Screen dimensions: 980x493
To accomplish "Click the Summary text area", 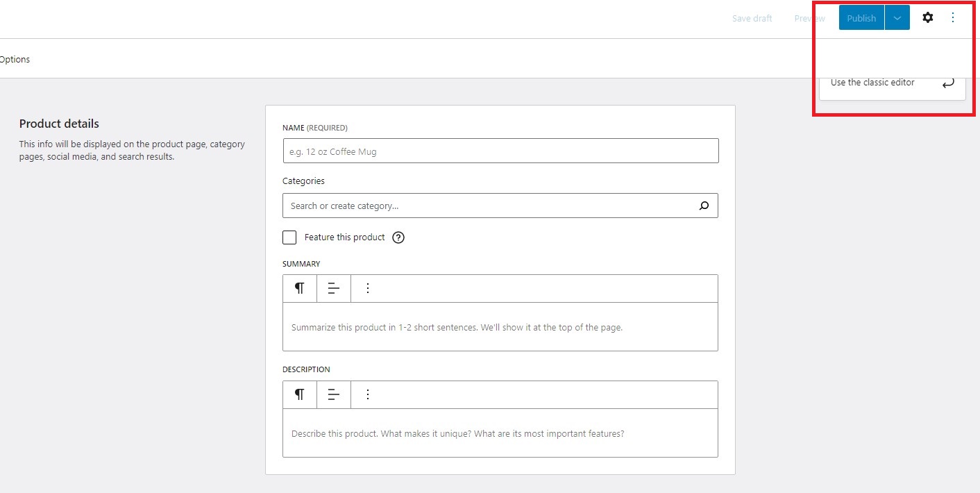I will tap(500, 326).
